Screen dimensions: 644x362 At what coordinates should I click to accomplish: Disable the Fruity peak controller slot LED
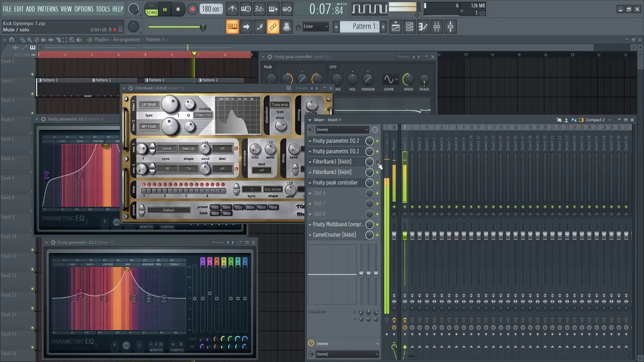377,183
